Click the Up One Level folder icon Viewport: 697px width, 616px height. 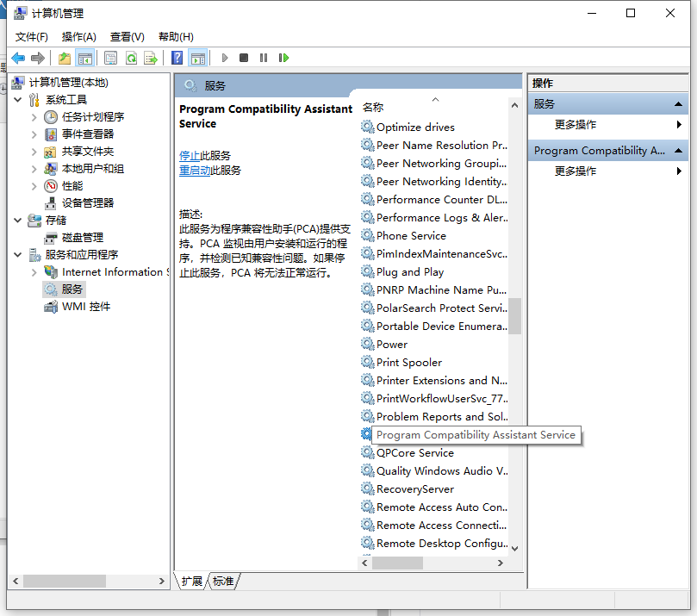click(64, 58)
